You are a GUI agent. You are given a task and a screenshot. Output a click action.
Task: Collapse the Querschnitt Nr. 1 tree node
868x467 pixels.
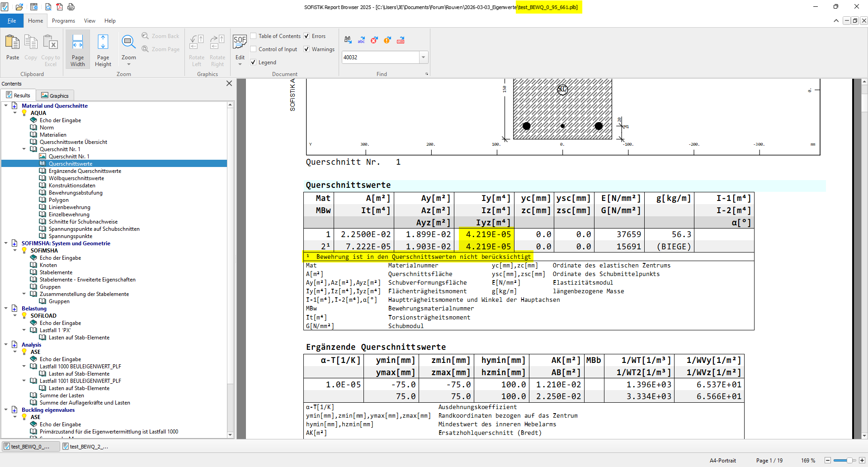click(x=24, y=149)
